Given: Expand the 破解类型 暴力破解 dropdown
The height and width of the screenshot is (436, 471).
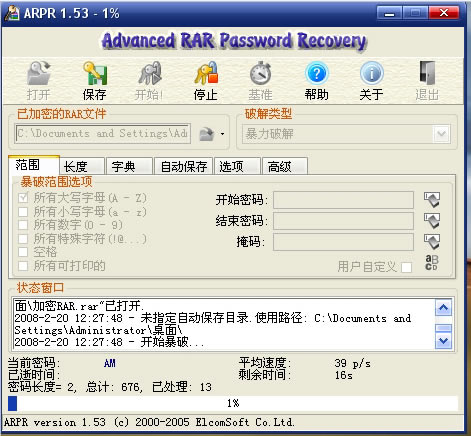Looking at the screenshot, I should click(x=441, y=134).
